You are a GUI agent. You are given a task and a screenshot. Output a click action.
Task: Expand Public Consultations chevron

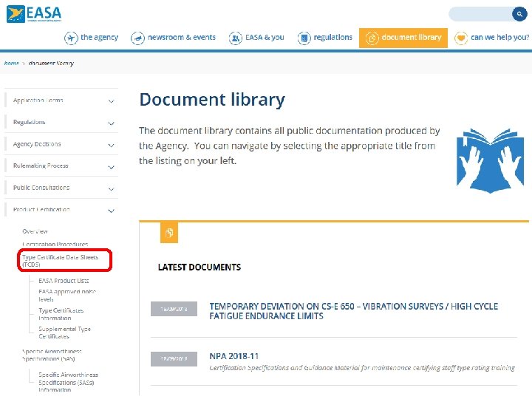111,189
